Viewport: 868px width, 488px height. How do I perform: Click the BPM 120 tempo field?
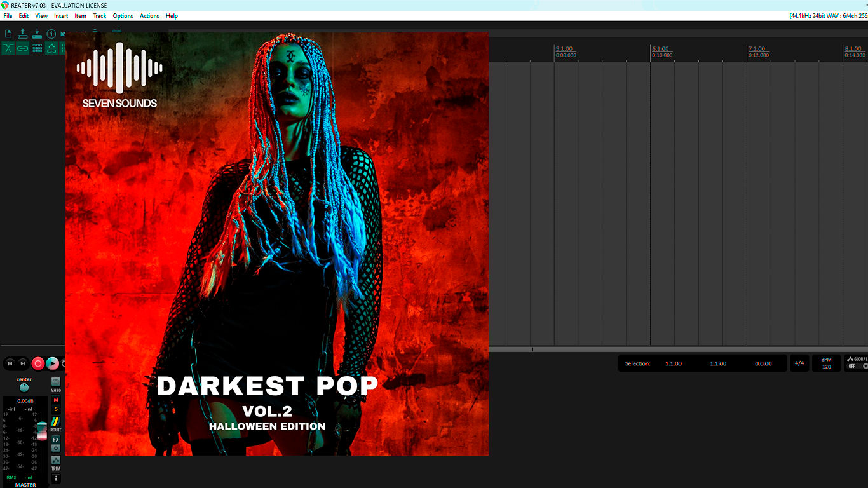point(826,363)
